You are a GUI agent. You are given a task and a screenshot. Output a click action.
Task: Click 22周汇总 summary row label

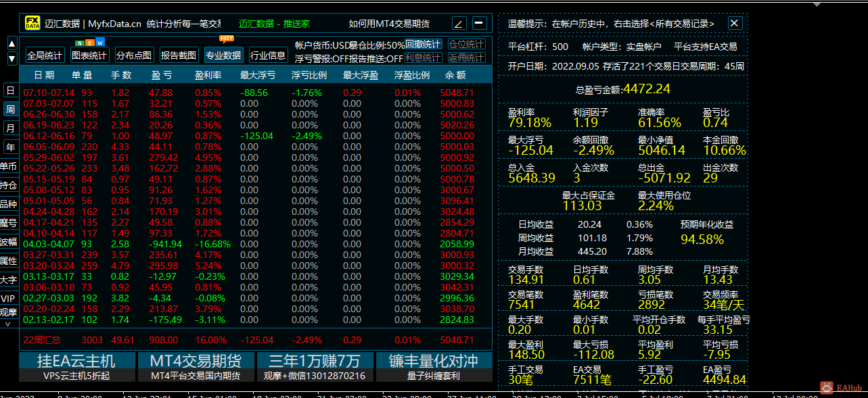42,340
